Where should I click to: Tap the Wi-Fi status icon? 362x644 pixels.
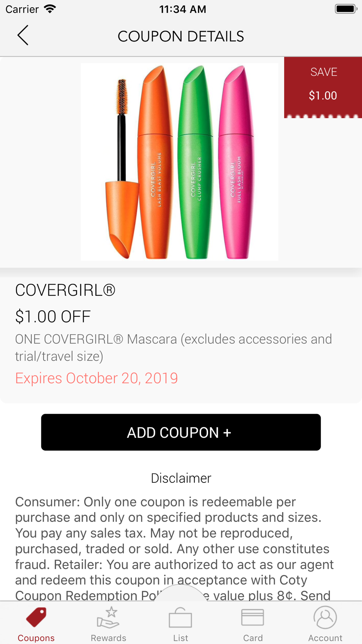click(50, 9)
